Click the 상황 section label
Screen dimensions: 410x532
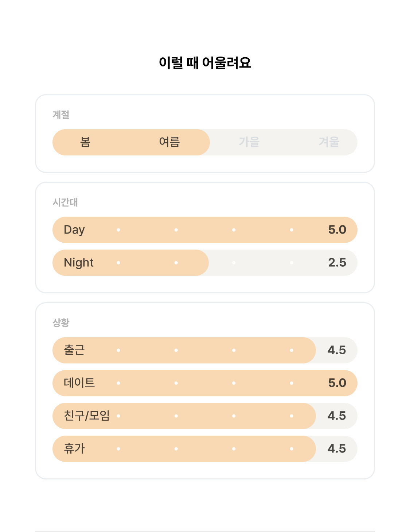point(61,323)
